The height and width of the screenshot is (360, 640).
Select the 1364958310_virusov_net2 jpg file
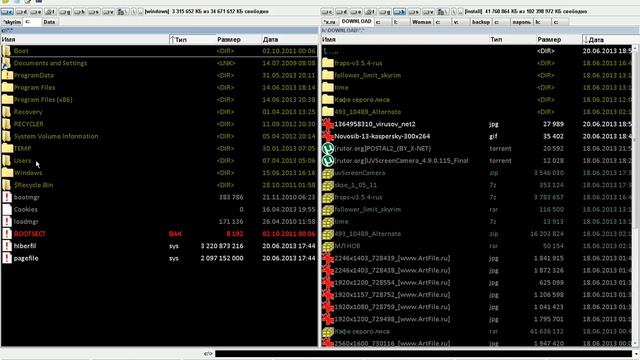478,124
